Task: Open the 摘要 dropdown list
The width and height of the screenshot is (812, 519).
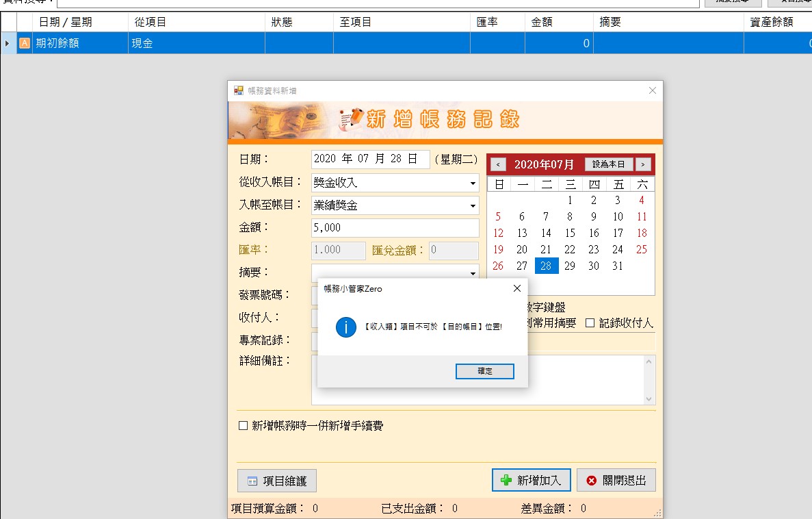Action: [x=473, y=273]
